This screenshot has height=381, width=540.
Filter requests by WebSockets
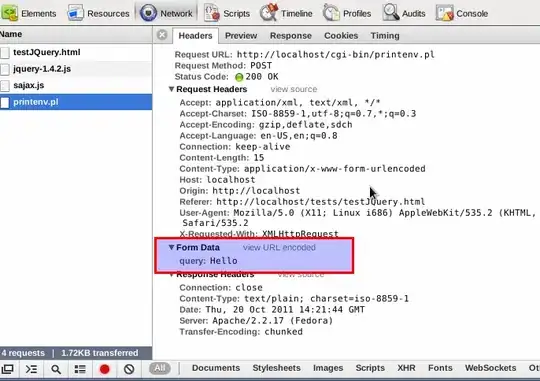coord(490,368)
